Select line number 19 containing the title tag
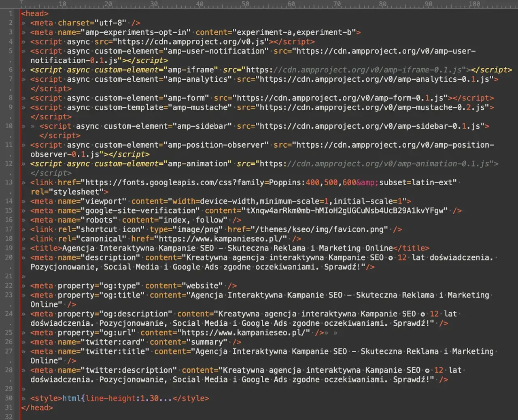The image size is (518, 420). (9, 248)
